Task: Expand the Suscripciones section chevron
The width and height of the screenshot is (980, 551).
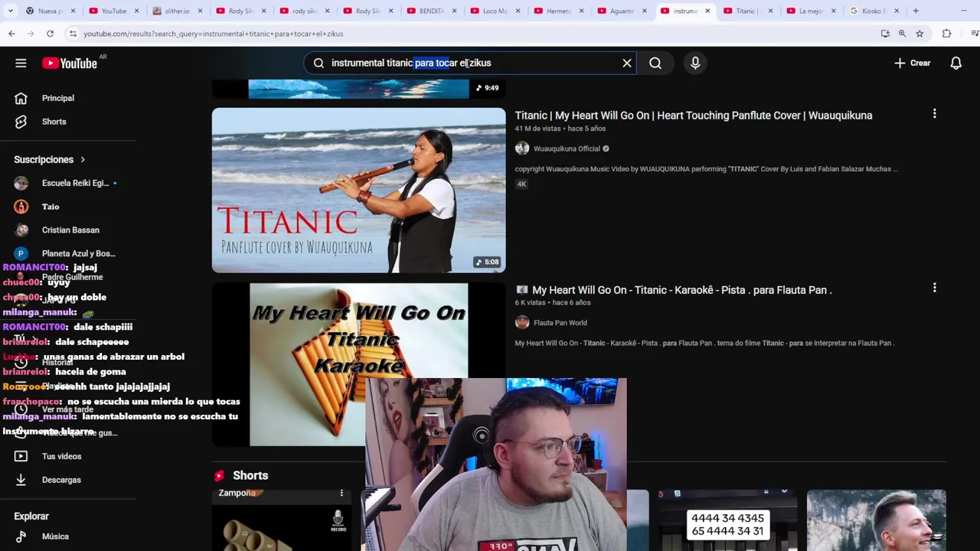Action: tap(83, 159)
